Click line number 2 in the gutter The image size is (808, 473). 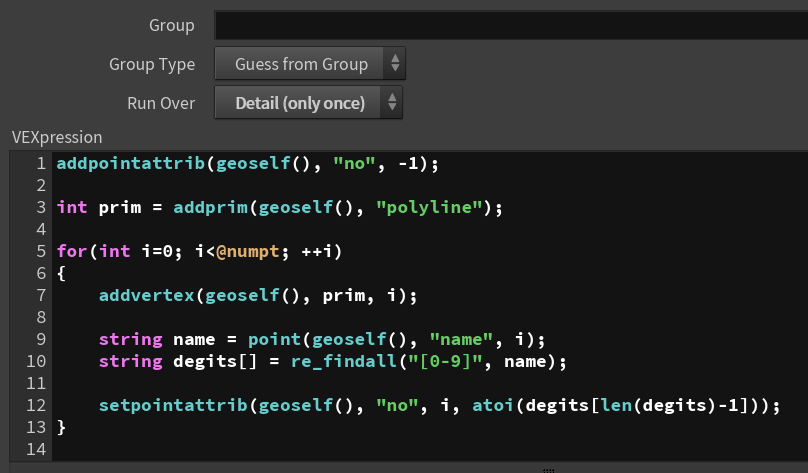pos(41,185)
